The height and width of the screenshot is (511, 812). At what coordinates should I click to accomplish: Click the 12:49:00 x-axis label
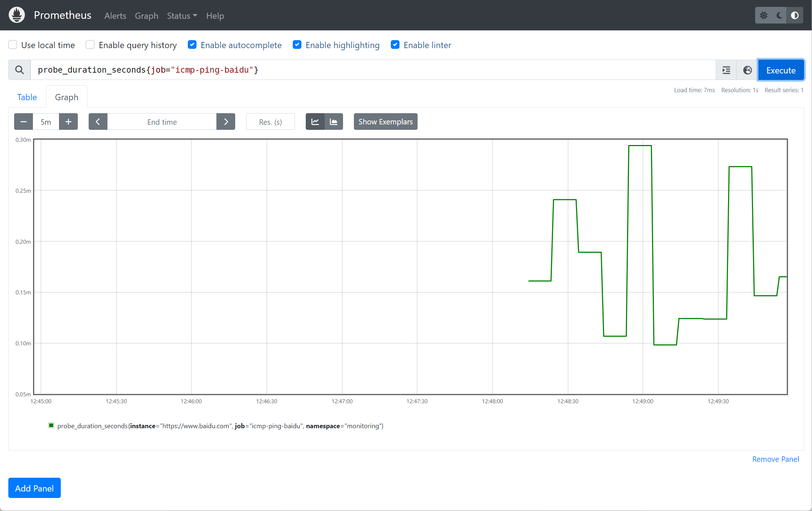tap(643, 401)
